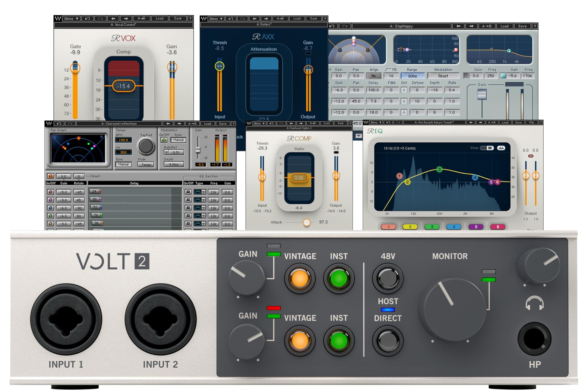Click the forward arrow icon in the SlapHappy toolbar

point(472,26)
